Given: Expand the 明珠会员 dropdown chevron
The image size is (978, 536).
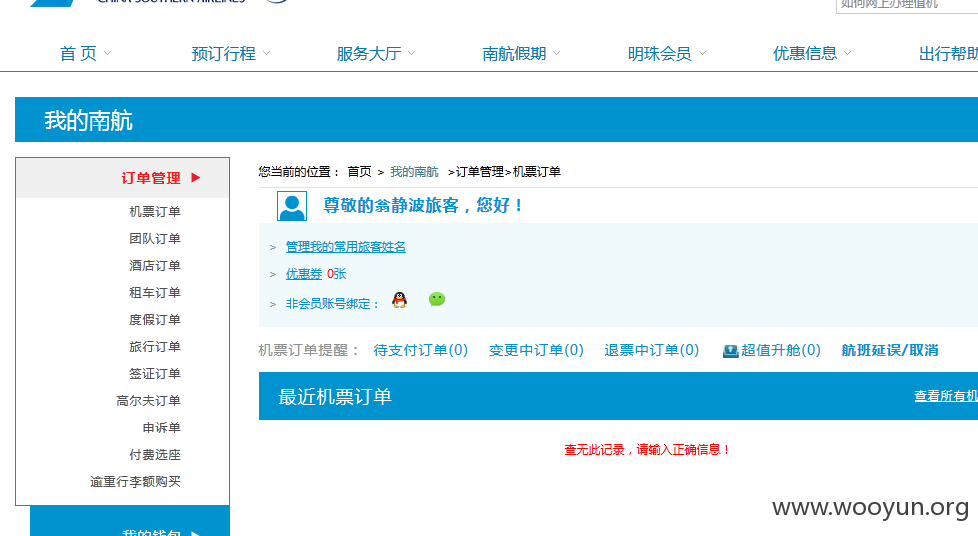Looking at the screenshot, I should click(x=702, y=54).
